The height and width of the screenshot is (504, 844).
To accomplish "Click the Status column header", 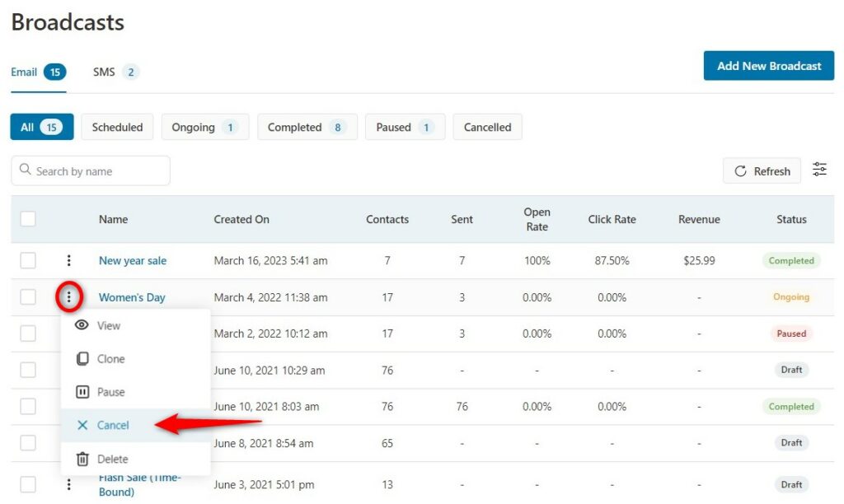I will coord(791,219).
